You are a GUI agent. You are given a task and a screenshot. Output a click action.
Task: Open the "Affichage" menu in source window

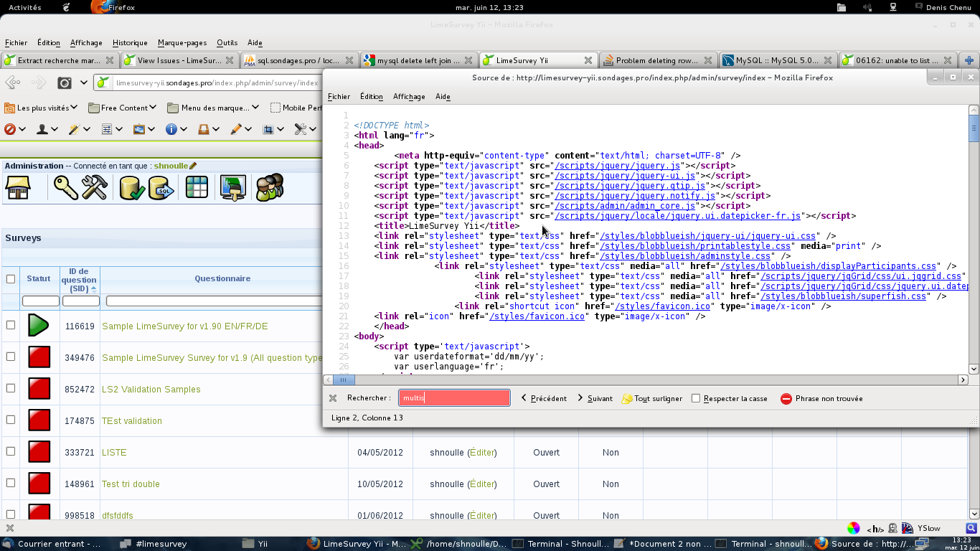409,96
